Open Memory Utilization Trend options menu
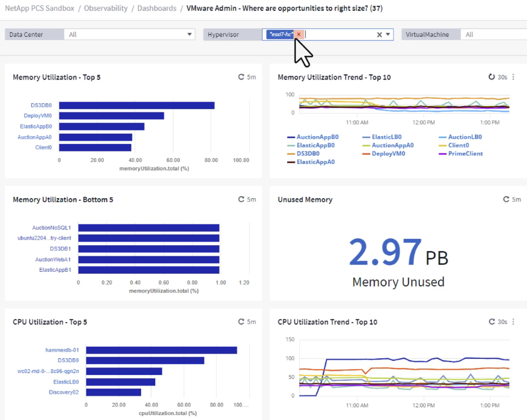 513,77
